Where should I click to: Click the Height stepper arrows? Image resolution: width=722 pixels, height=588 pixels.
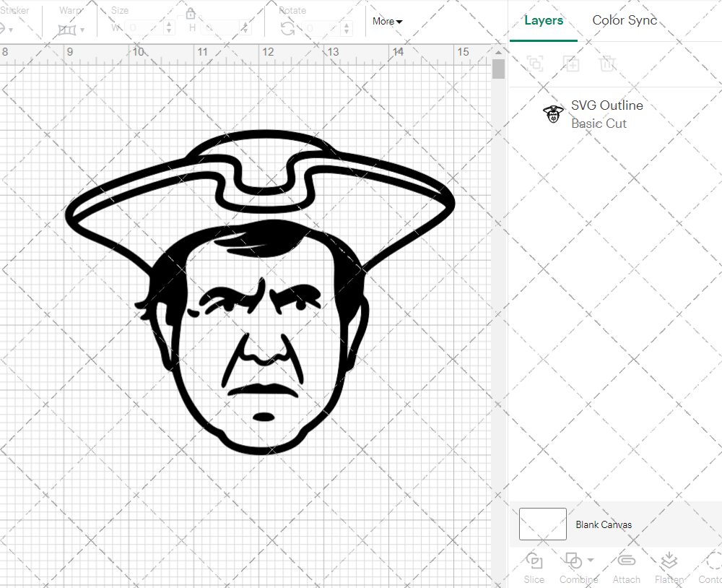click(245, 28)
